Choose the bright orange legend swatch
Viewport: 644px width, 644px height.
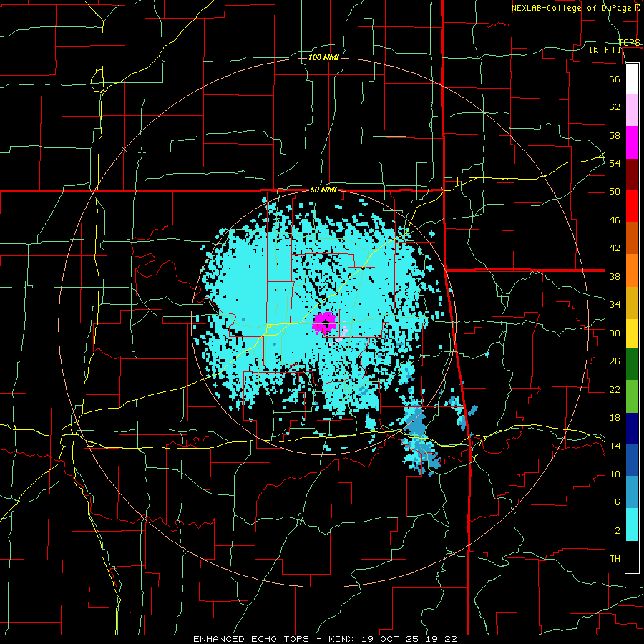[632, 270]
